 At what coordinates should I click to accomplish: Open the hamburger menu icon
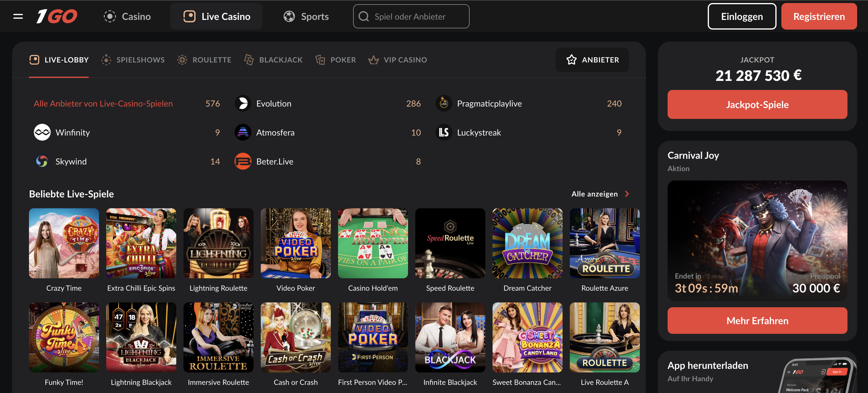click(18, 16)
